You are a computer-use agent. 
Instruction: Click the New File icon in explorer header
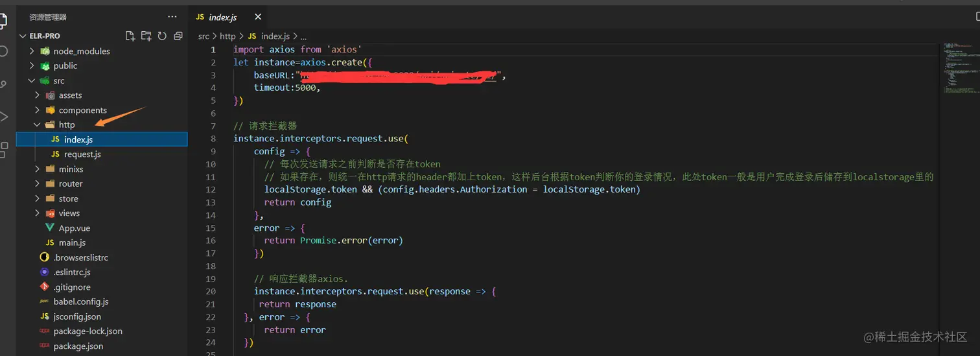[x=130, y=36]
